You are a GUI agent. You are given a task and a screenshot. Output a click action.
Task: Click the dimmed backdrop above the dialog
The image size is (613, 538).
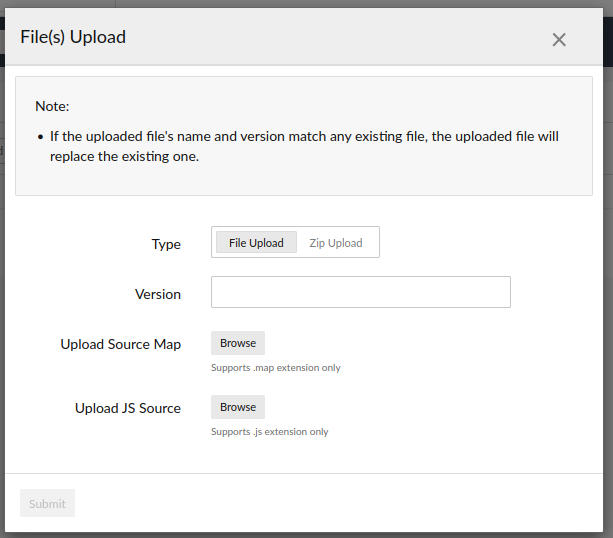point(300,3)
